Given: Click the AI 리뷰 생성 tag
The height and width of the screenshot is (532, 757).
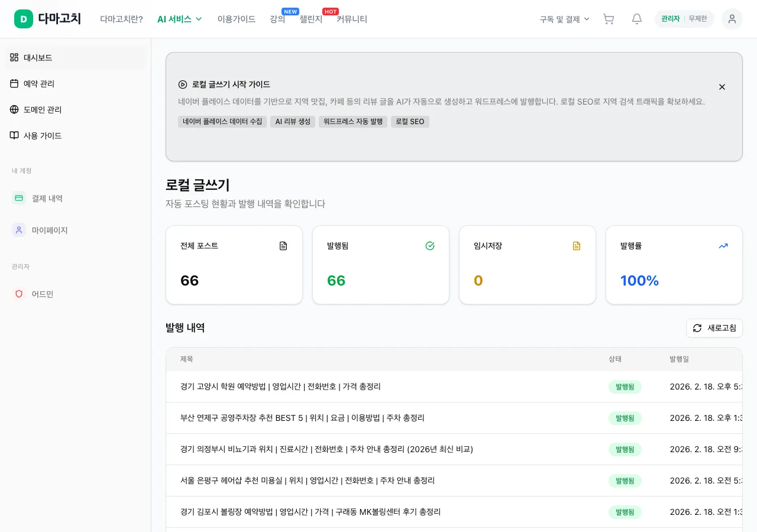Looking at the screenshot, I should [x=293, y=122].
